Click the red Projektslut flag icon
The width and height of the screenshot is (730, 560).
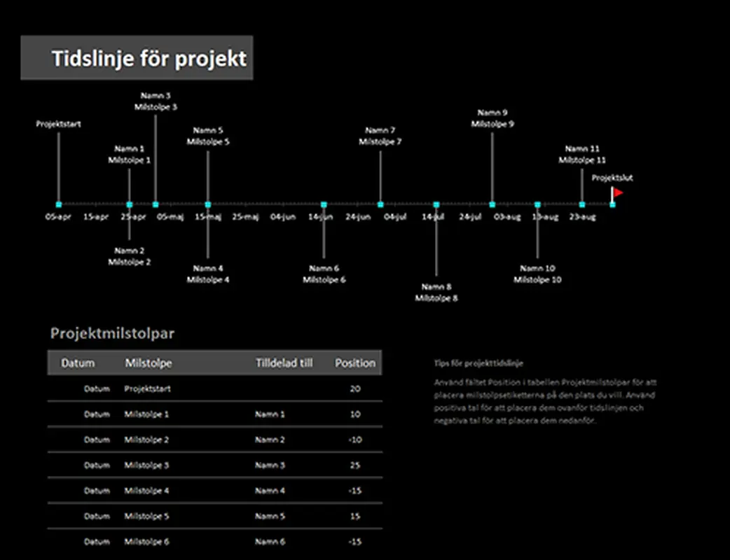tap(617, 192)
